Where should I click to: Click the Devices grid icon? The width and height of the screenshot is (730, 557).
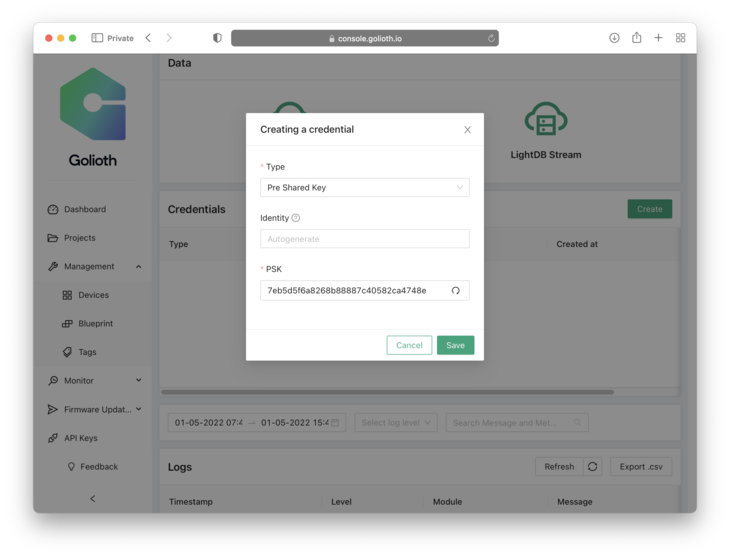(67, 295)
